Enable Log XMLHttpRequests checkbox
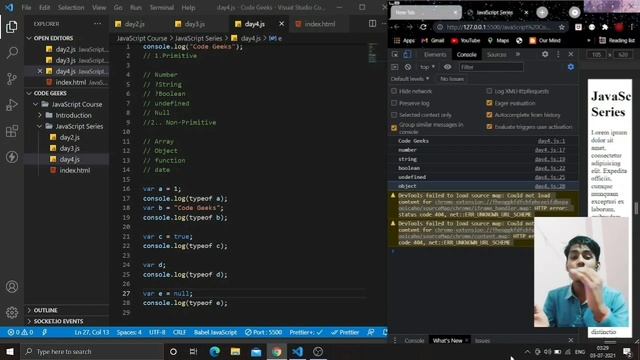This screenshot has width=640, height=360. point(489,91)
